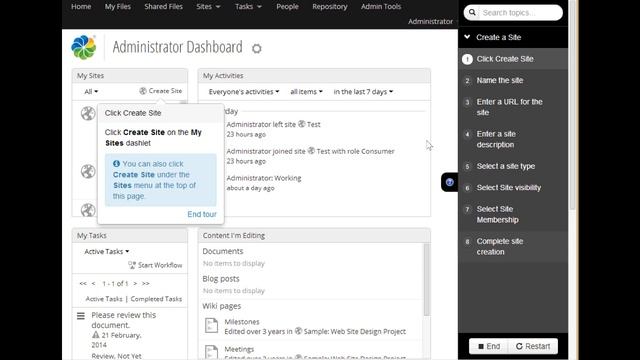The height and width of the screenshot is (360, 640).
Task: Click the site icon in joined site activity
Action: click(x=311, y=151)
